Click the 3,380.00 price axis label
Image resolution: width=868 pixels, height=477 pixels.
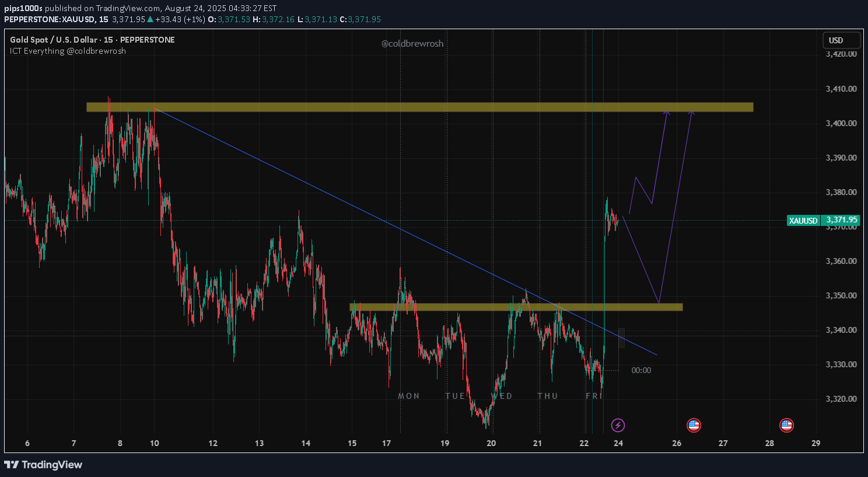coord(841,192)
